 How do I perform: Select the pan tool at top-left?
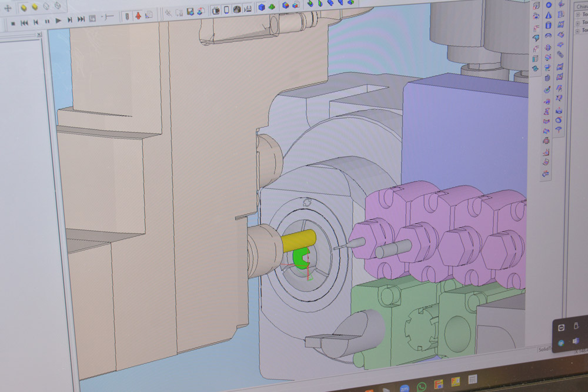coord(9,8)
